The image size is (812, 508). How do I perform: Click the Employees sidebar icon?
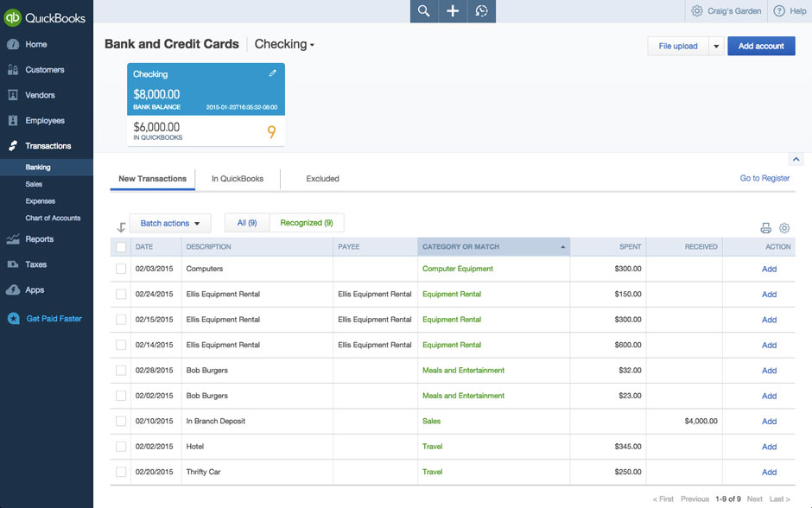13,121
